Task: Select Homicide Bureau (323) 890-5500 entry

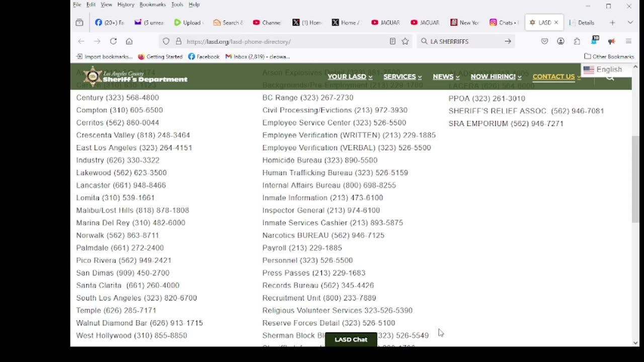Action: (319, 160)
